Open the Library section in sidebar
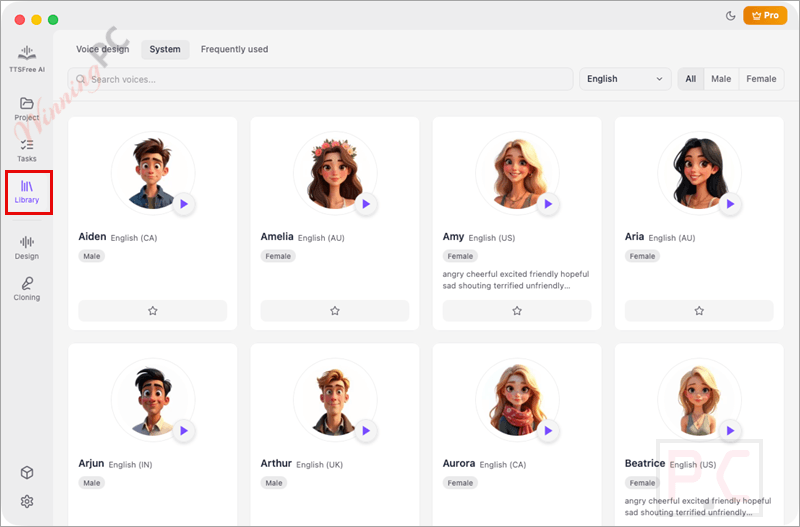Image resolution: width=800 pixels, height=527 pixels. (x=27, y=192)
